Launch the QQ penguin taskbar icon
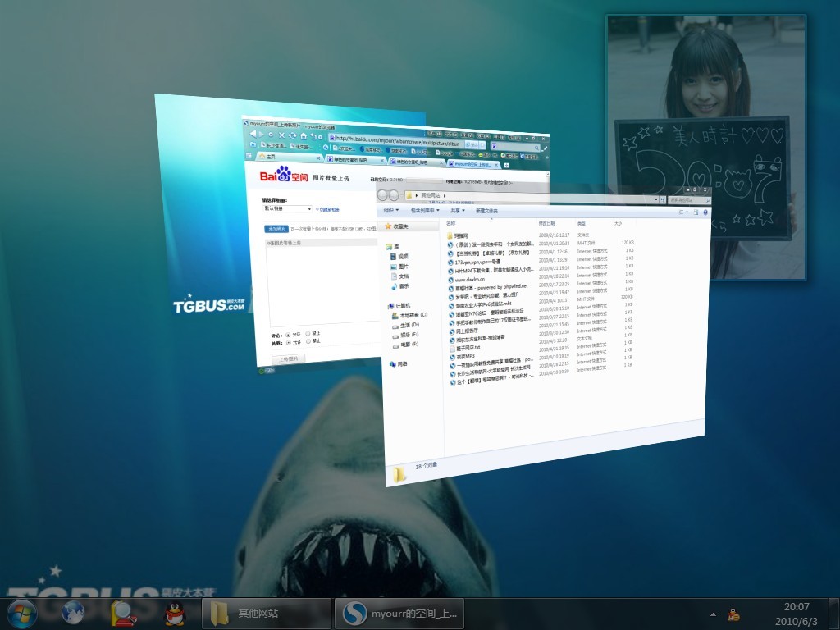 click(x=173, y=613)
